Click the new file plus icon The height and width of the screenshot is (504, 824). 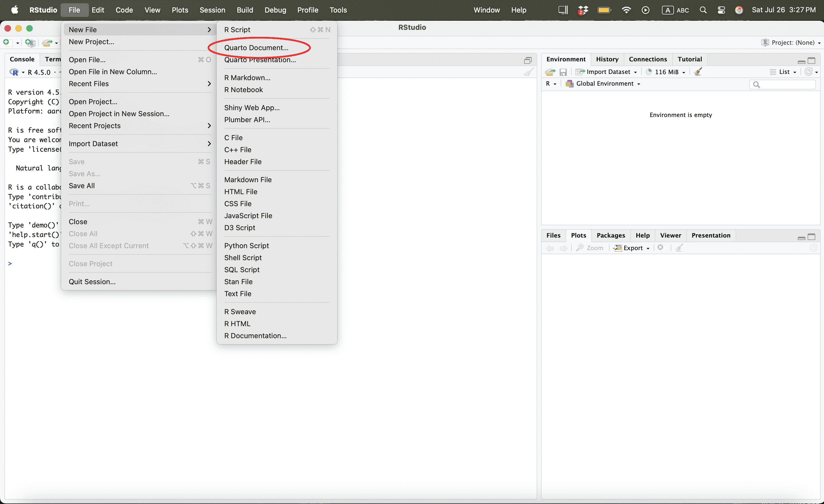click(x=6, y=43)
